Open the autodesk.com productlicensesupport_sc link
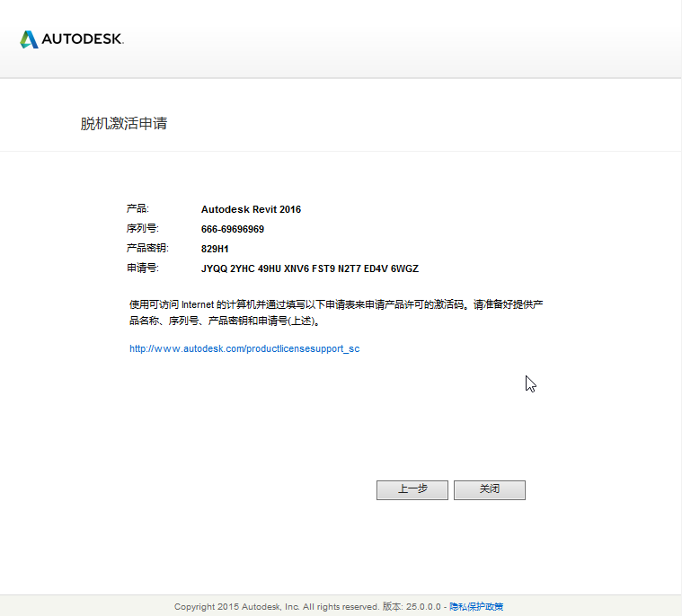Image resolution: width=682 pixels, height=616 pixels. [x=244, y=348]
